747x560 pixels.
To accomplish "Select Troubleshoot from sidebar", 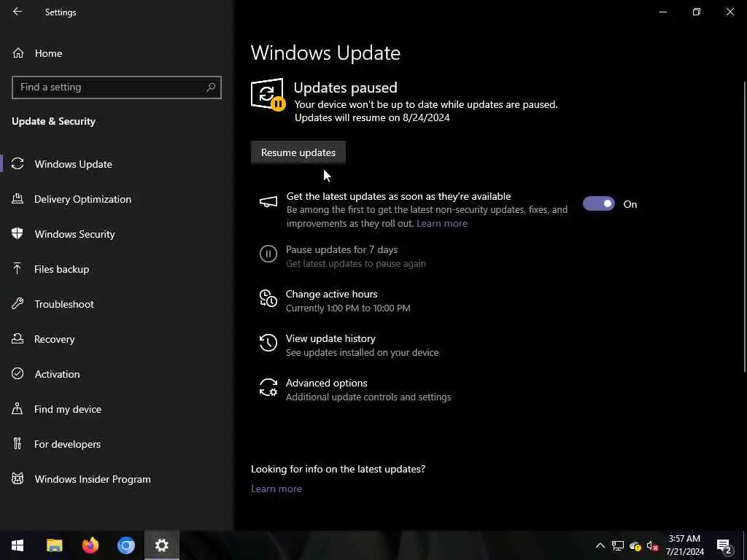I will 117,304.
